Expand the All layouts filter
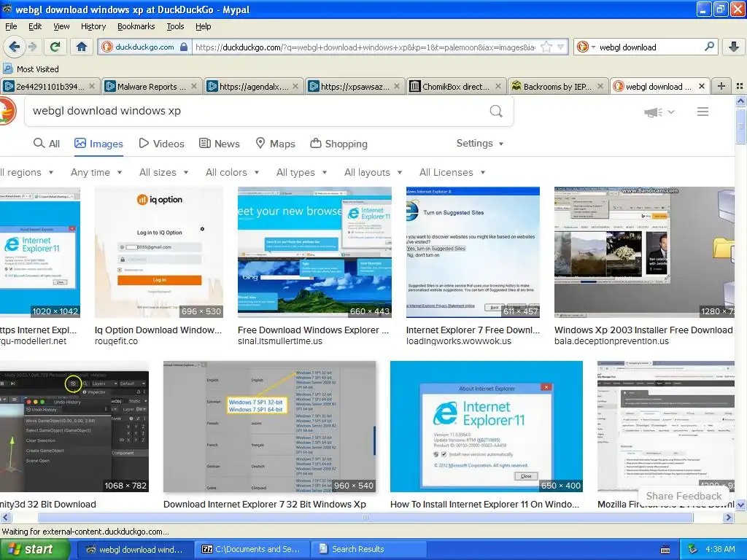747x560 pixels. tap(373, 172)
